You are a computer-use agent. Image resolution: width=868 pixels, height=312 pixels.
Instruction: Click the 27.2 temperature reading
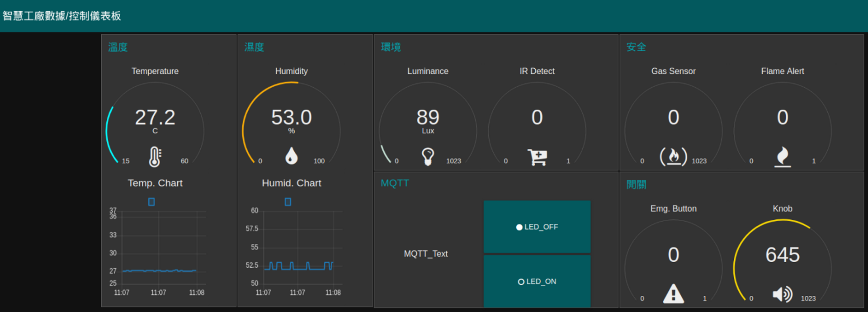(155, 118)
